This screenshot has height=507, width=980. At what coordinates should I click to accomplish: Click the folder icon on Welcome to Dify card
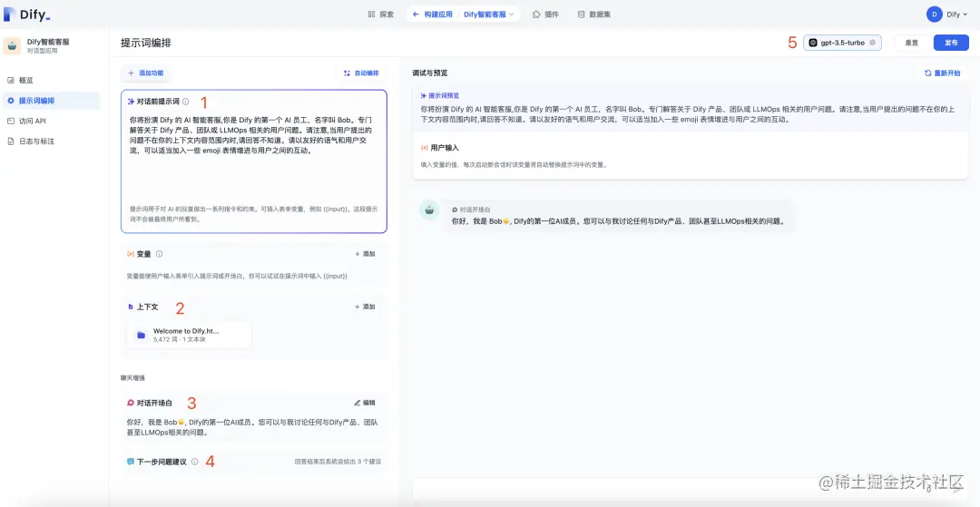click(142, 336)
